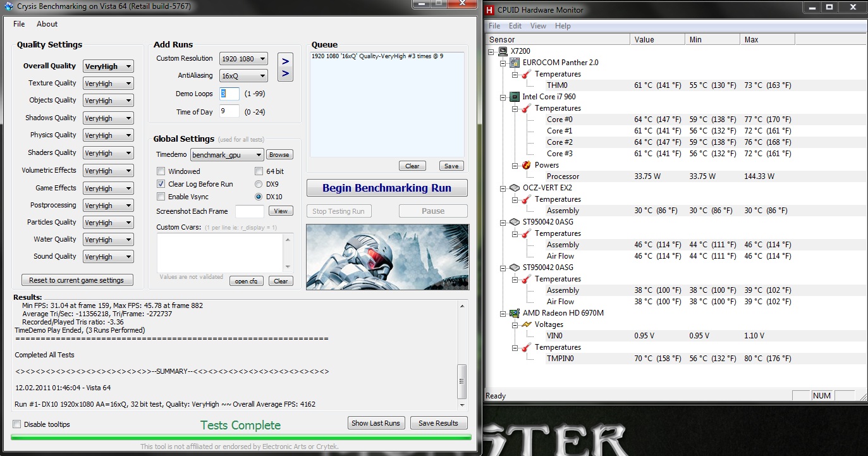Collapse the OCZ-VERT EX2 node
The image size is (868, 456).
point(504,188)
